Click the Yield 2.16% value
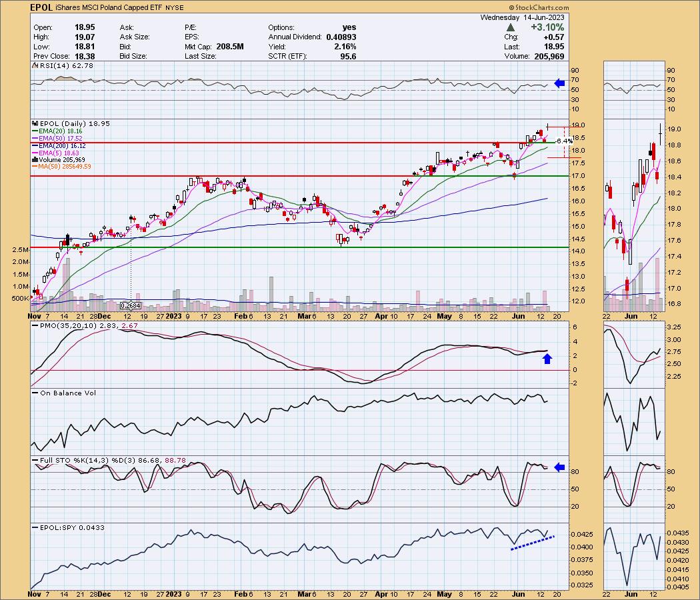Image resolution: width=700 pixels, height=600 pixels. pos(344,47)
